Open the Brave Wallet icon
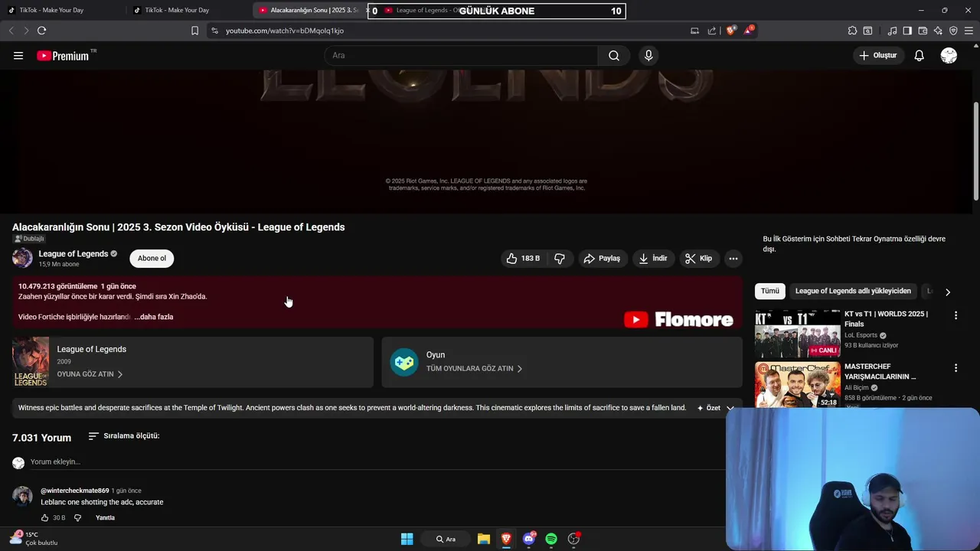The width and height of the screenshot is (980, 551). coord(923,31)
